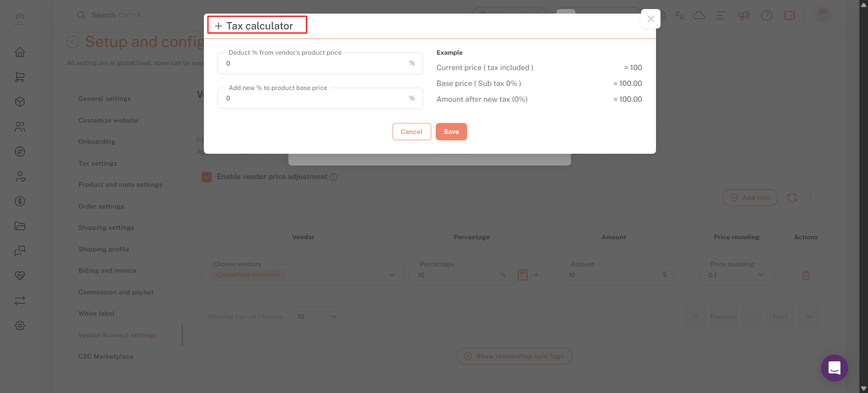Image resolution: width=868 pixels, height=393 pixels.
Task: Cancel the tax calculator dialog
Action: coord(411,132)
